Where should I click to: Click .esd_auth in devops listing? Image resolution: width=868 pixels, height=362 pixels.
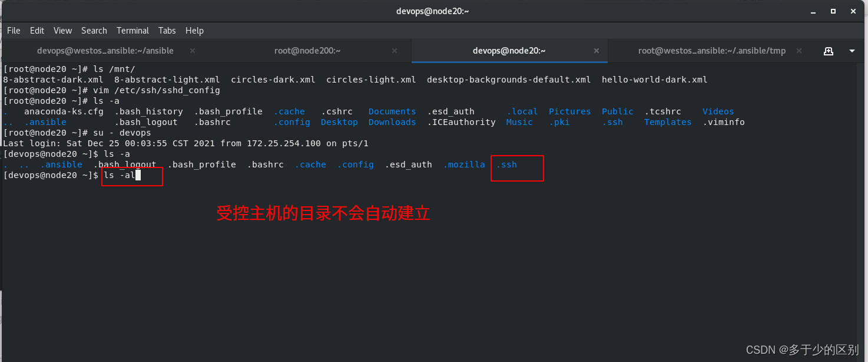pos(408,164)
